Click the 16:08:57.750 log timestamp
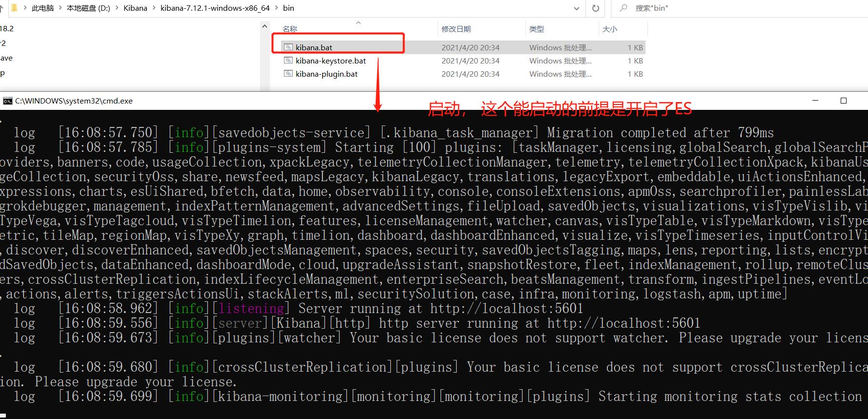 pos(108,133)
